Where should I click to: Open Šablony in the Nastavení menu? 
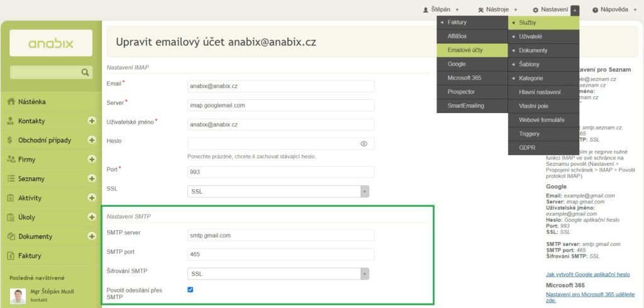(543, 64)
